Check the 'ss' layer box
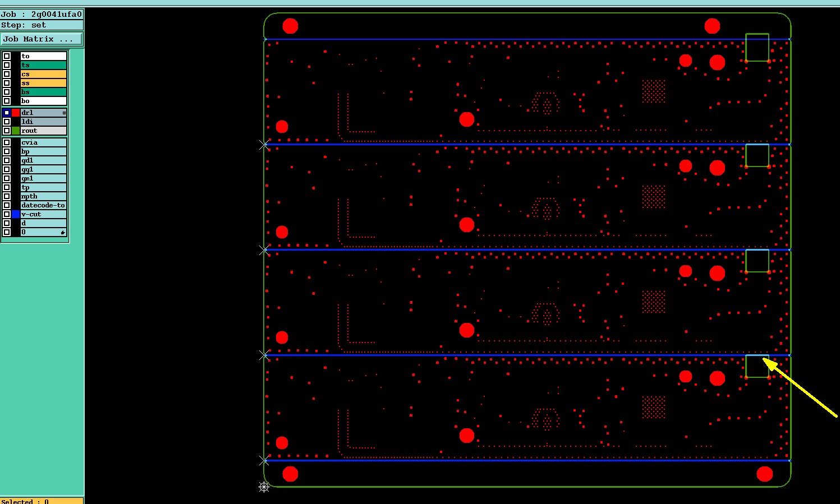 7,83
